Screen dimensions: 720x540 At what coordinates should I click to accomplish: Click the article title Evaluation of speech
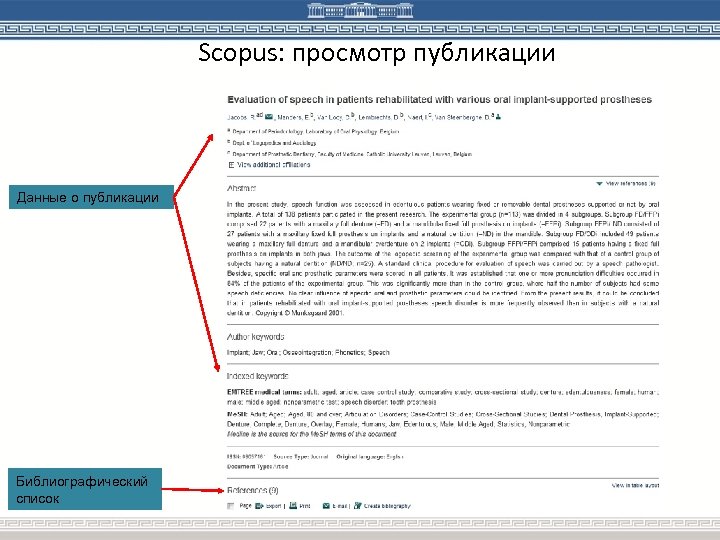coord(439,100)
